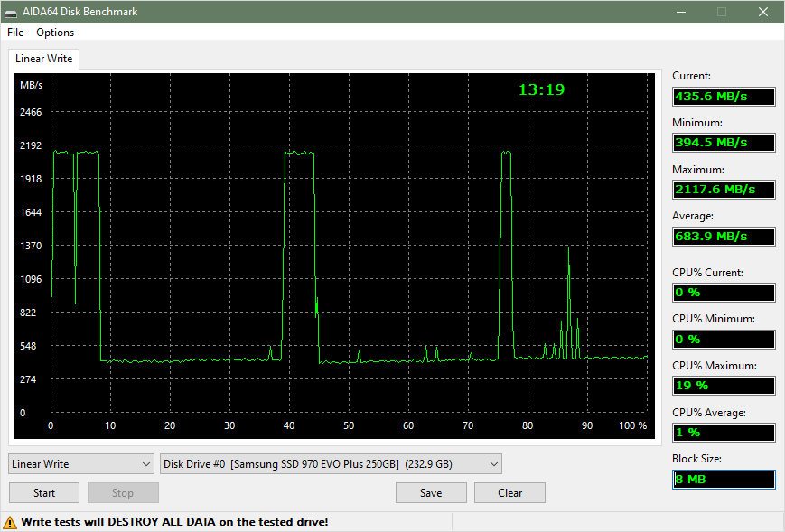Click the CPU% Minimum 0 % value

tap(724, 340)
